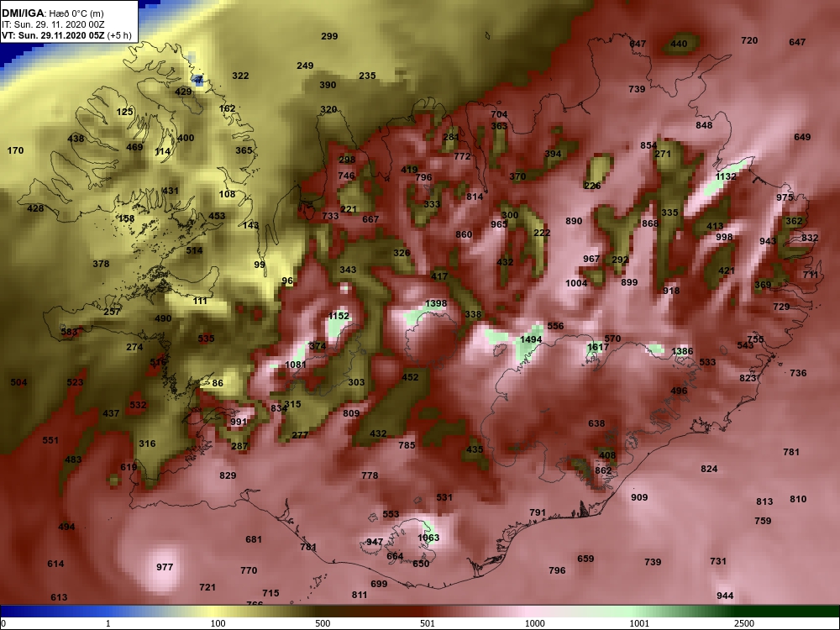Click the map value '659'
Screen dimensions: 840x630
pos(585,559)
